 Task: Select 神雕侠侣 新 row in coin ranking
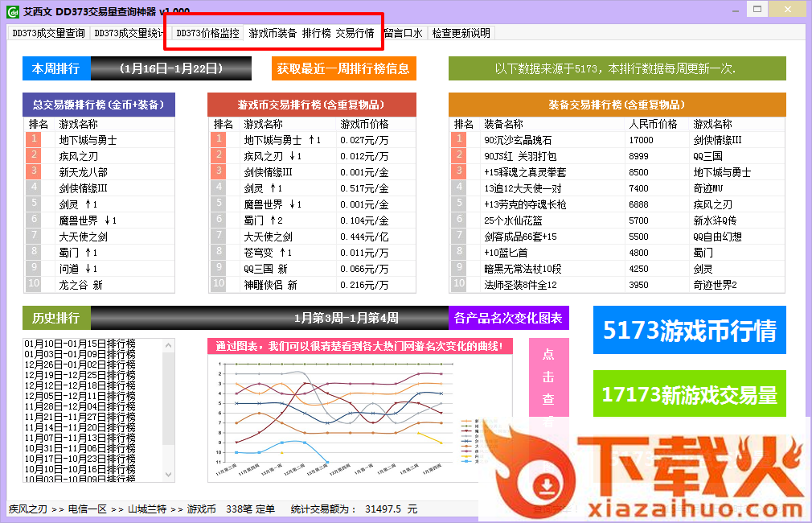pyautogui.click(x=313, y=285)
